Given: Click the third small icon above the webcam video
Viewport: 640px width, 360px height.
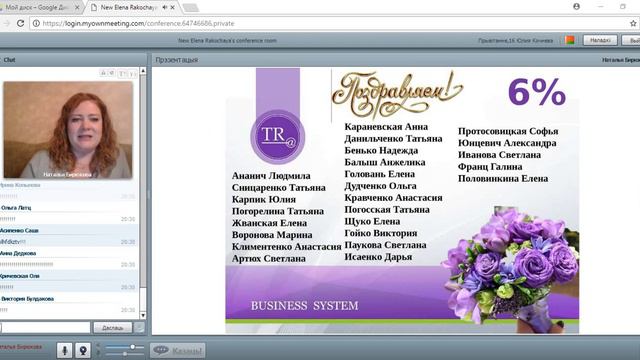Looking at the screenshot, I should [122, 73].
